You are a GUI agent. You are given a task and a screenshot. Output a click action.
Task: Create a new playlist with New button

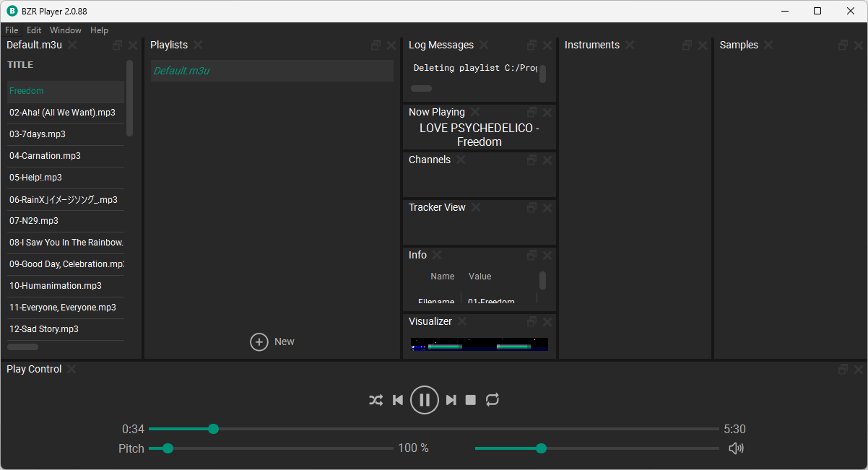coord(272,341)
